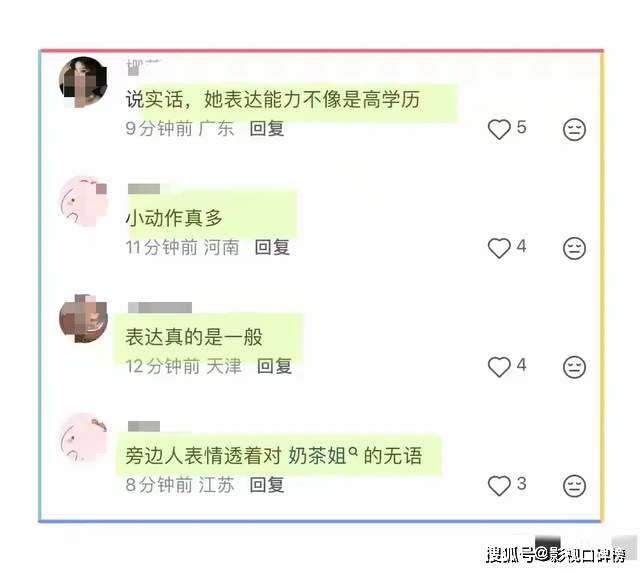Viewport: 640px width, 572px height.
Task: Open username above 小动作真多 comment
Action: tap(144, 189)
